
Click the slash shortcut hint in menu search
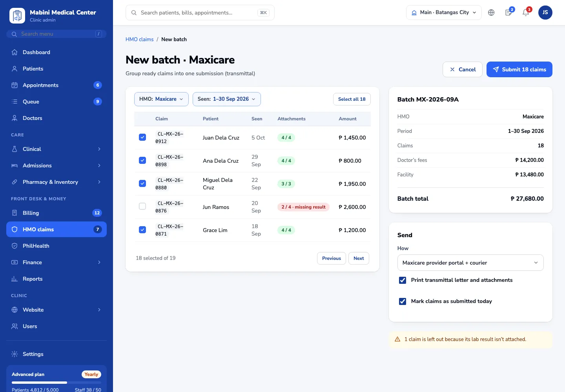[98, 34]
